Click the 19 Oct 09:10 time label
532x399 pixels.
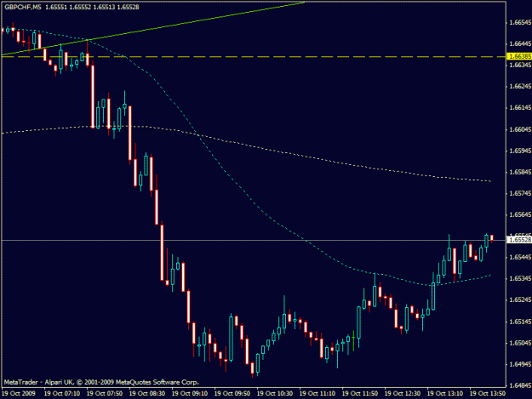click(x=190, y=393)
